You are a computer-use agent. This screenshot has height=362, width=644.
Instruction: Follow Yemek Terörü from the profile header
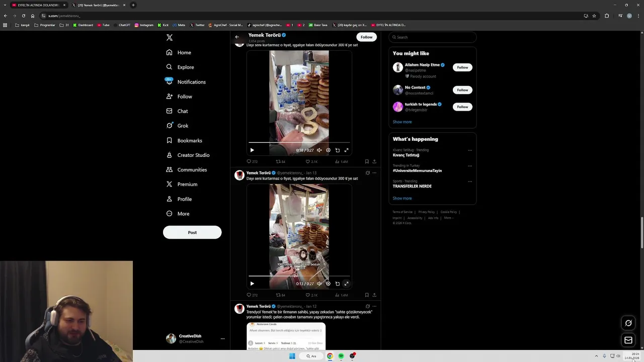pos(366,37)
